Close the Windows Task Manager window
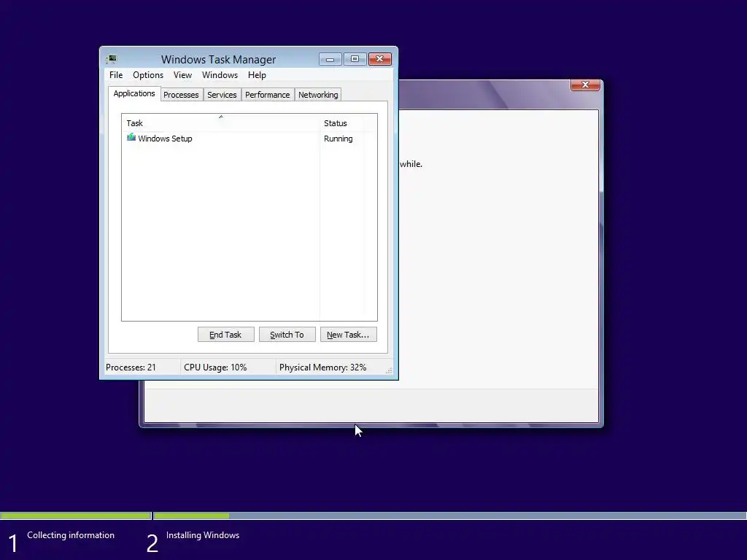Screen dimensions: 747x560 pyautogui.click(x=380, y=59)
